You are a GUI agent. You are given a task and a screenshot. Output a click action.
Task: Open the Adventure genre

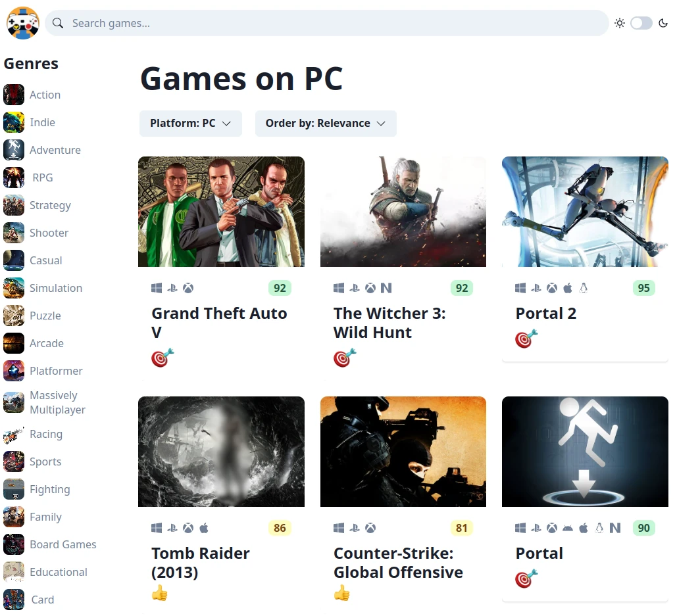(x=55, y=150)
